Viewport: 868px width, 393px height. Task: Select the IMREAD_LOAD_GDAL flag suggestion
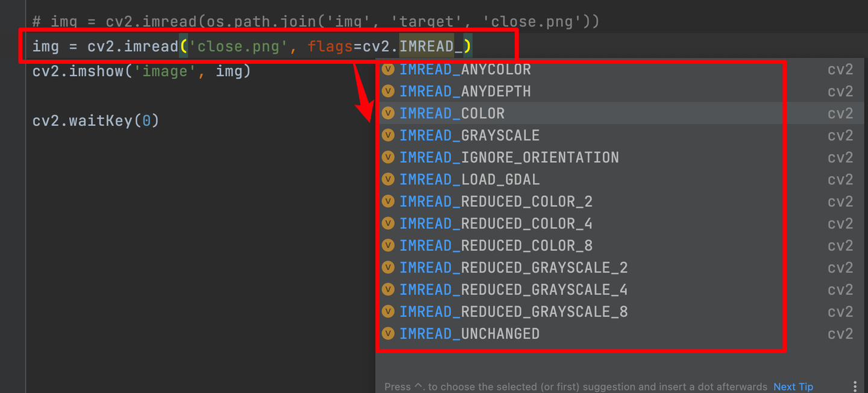(x=470, y=180)
